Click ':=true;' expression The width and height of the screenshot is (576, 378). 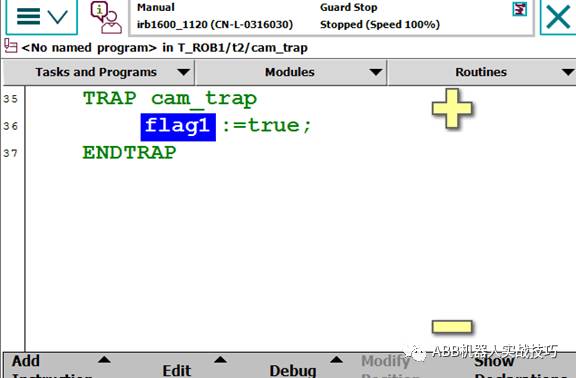(x=267, y=126)
